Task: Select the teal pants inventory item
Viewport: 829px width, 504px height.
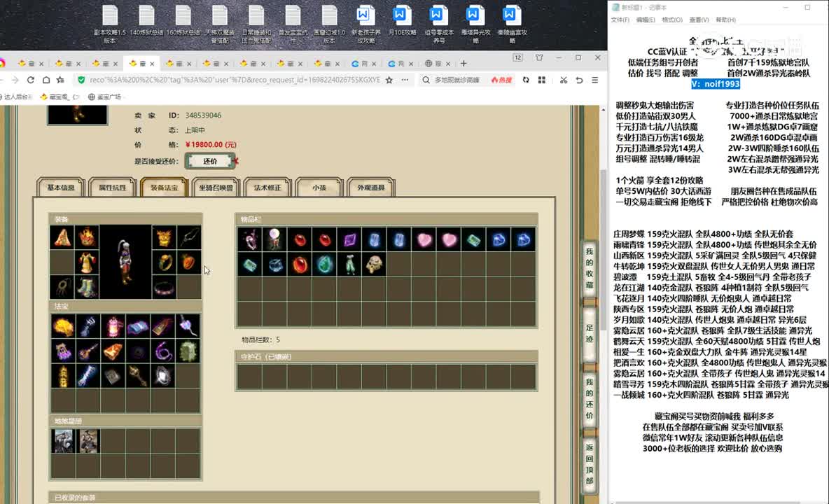Action: click(x=349, y=264)
